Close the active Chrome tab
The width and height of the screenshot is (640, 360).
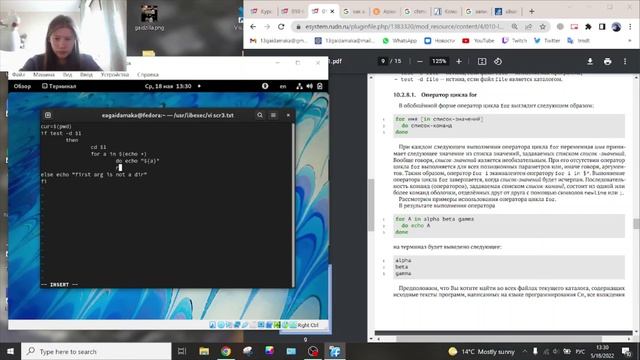tap(332, 11)
